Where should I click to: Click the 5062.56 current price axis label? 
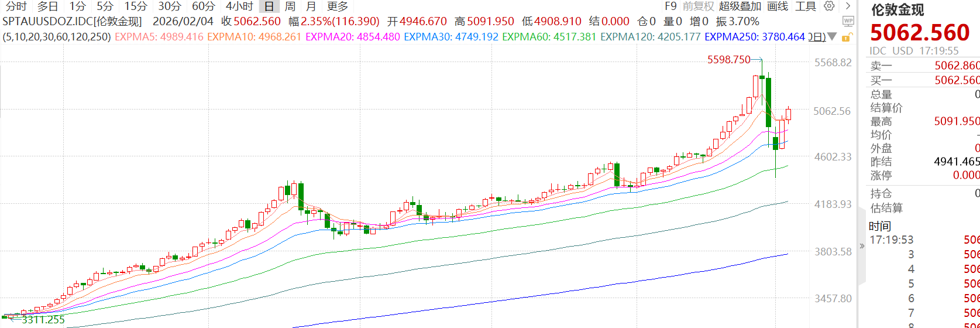pyautogui.click(x=832, y=111)
